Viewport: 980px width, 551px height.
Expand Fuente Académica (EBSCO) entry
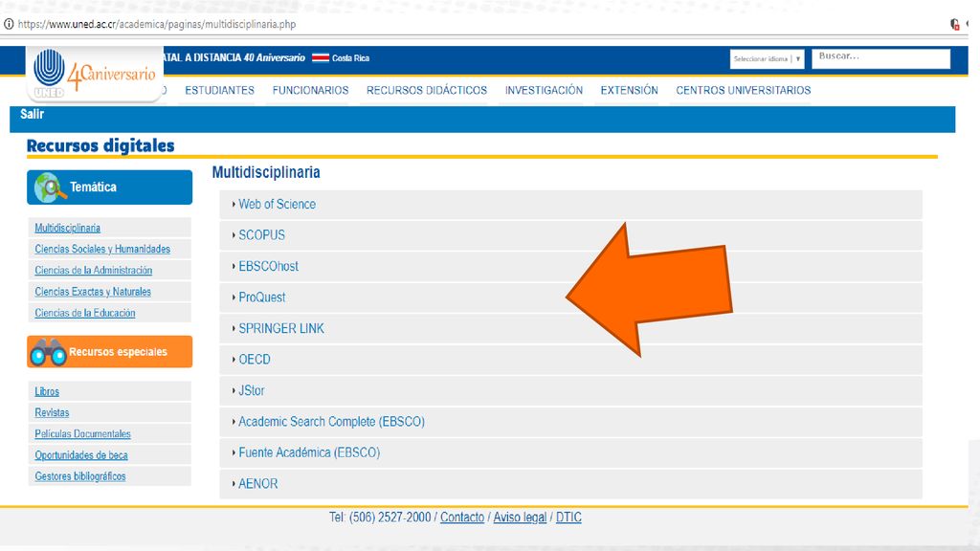point(570,452)
